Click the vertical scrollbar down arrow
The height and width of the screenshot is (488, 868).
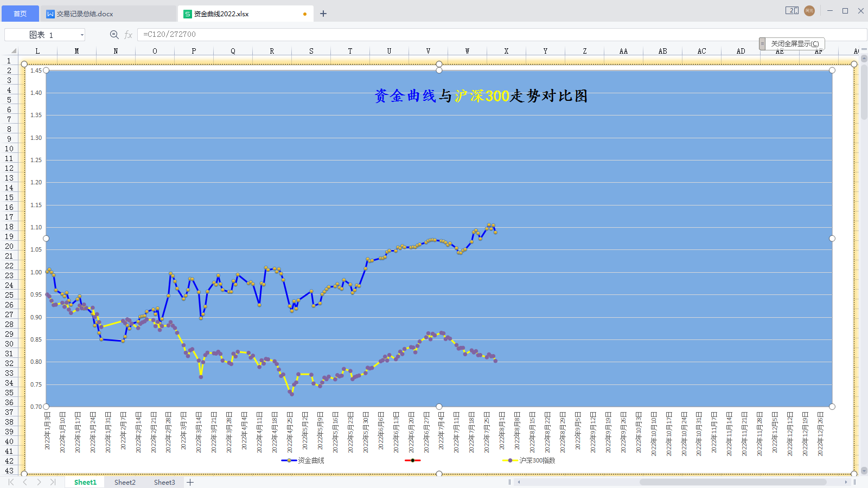(x=864, y=471)
